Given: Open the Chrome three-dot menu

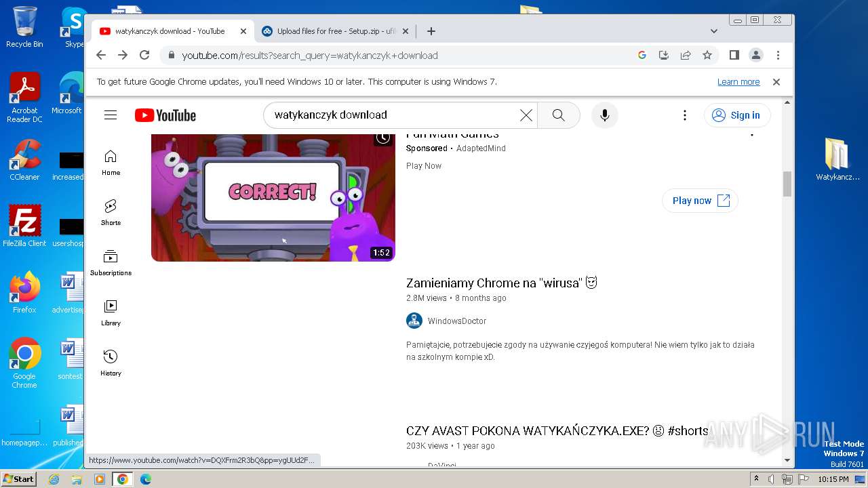Looking at the screenshot, I should pyautogui.click(x=778, y=55).
